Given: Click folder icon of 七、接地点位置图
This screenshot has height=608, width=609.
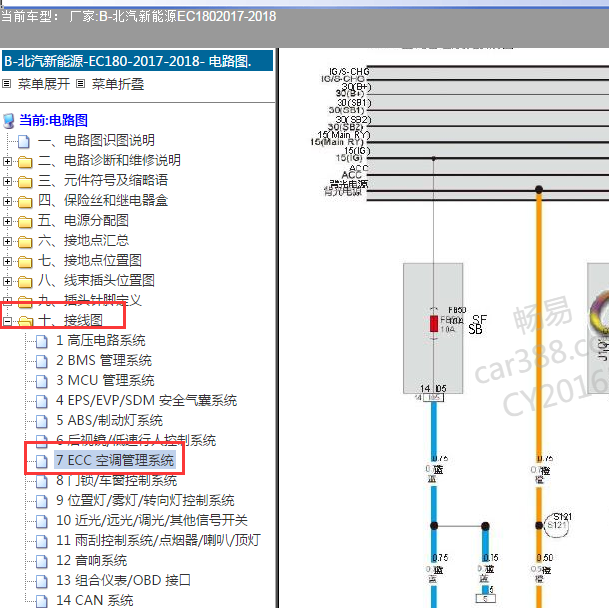Looking at the screenshot, I should click(x=25, y=261).
